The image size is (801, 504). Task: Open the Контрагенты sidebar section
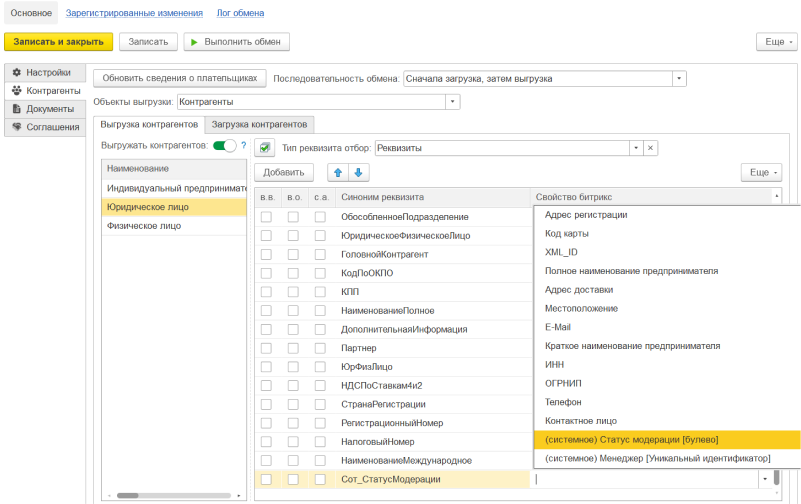[45, 91]
